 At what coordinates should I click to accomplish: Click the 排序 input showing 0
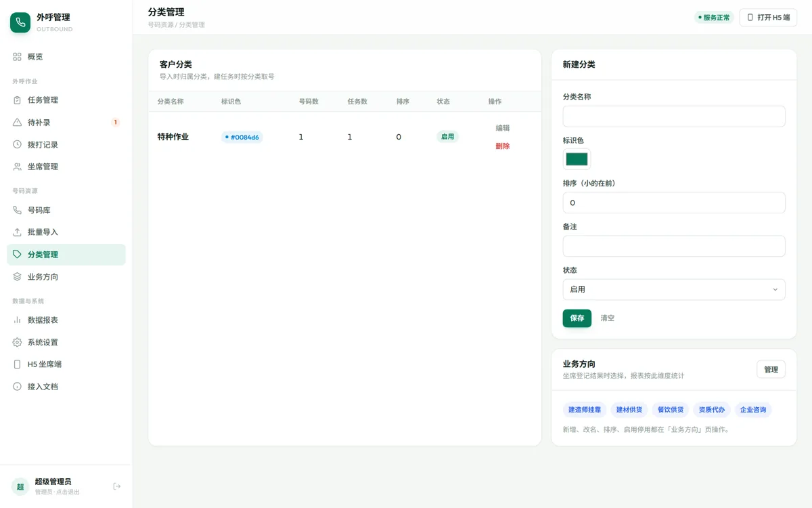point(674,203)
